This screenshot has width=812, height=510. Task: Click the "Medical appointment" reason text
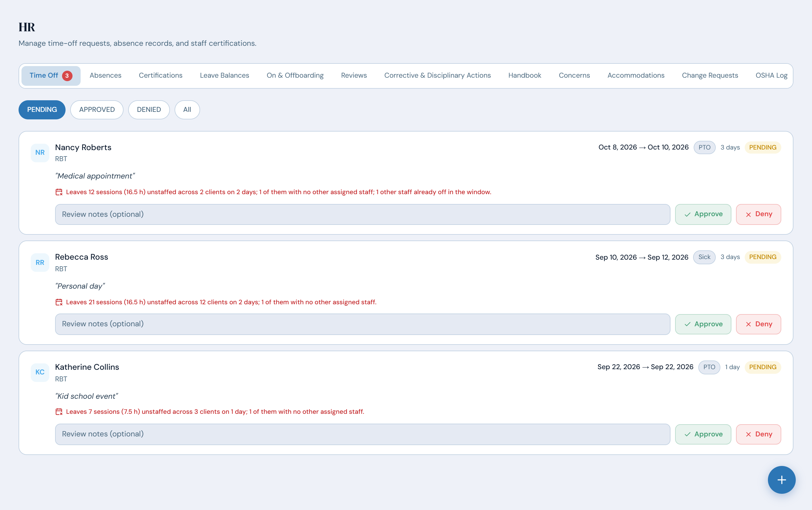[95, 176]
